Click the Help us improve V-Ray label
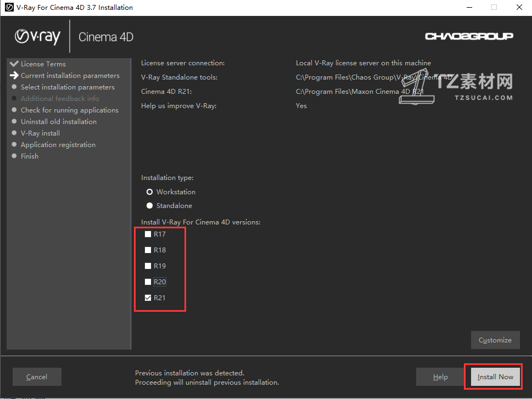 [x=179, y=106]
